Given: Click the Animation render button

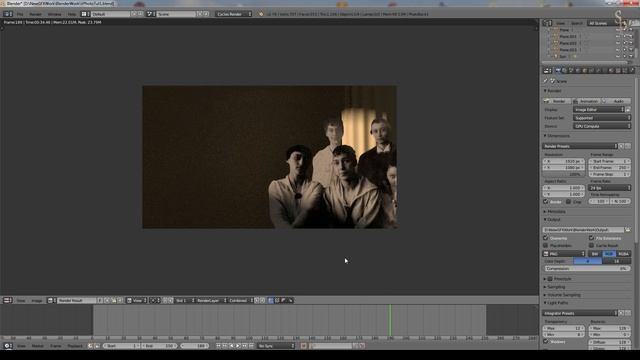Looking at the screenshot, I should pyautogui.click(x=587, y=101).
